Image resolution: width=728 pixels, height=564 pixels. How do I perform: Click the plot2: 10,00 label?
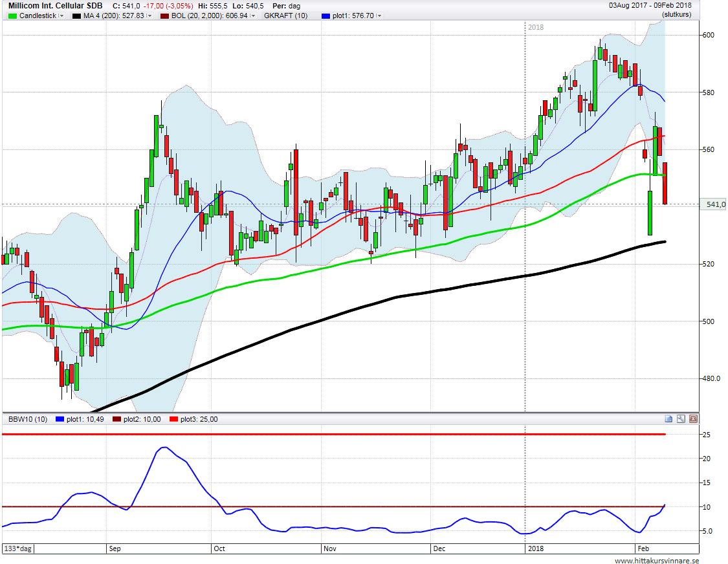click(142, 419)
